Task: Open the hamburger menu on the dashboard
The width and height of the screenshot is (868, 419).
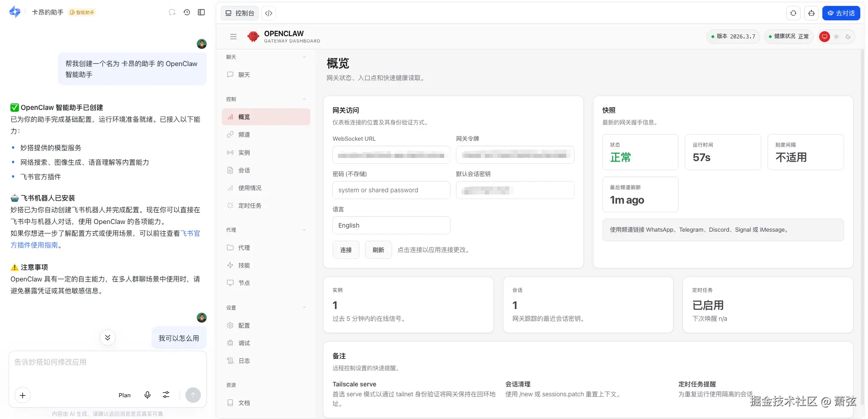Action: pyautogui.click(x=233, y=37)
